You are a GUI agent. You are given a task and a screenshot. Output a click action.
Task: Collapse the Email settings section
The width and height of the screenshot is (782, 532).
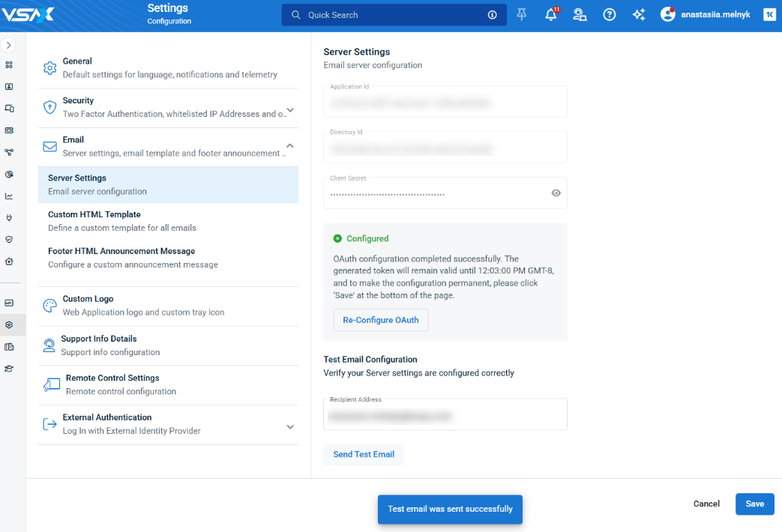(290, 146)
